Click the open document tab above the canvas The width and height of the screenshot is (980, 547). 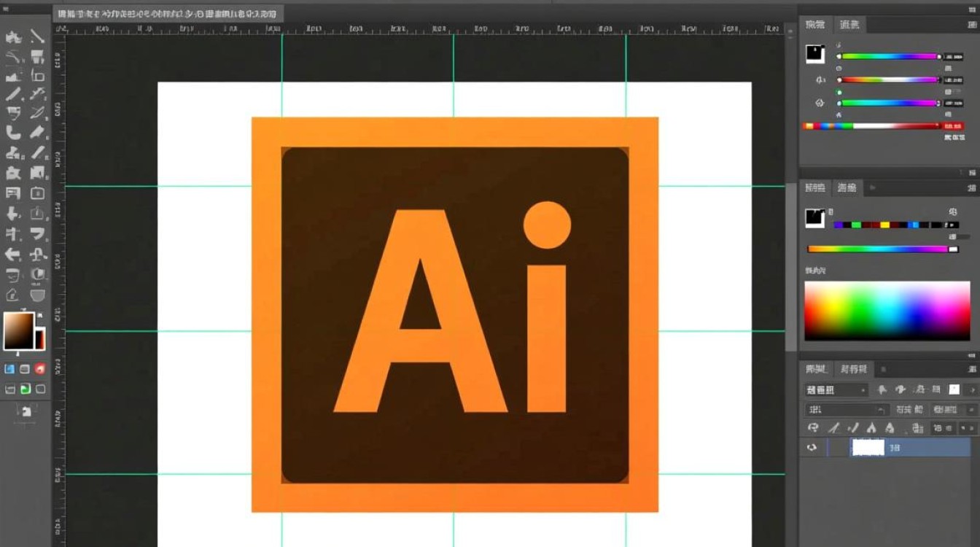click(168, 15)
